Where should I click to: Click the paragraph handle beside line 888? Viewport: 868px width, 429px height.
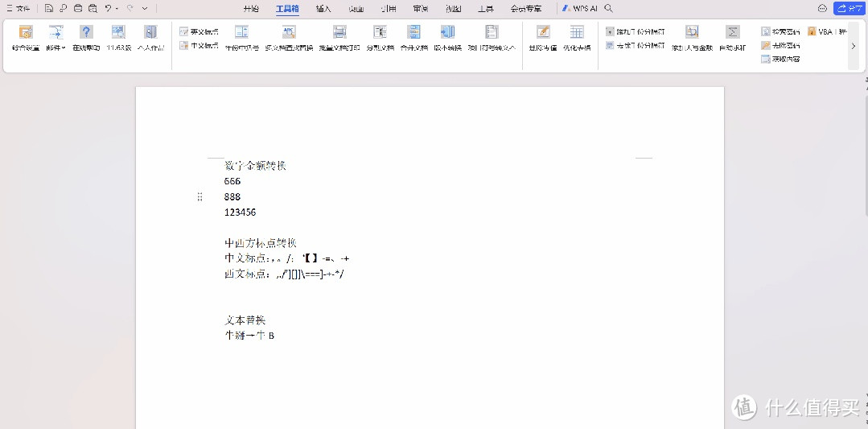(200, 196)
